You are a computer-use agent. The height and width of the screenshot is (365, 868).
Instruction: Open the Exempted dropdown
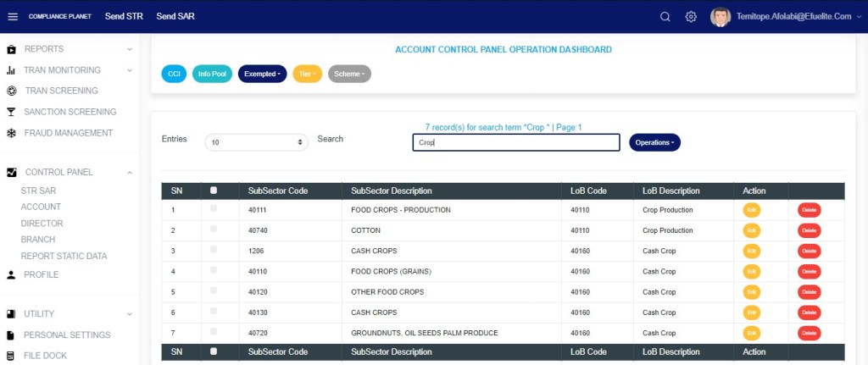[262, 74]
